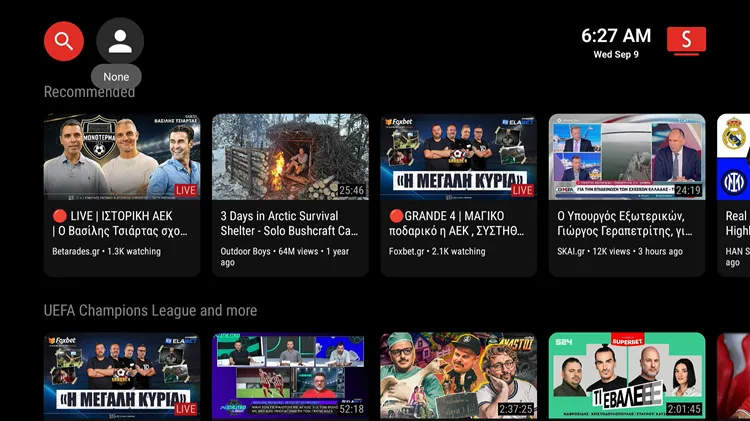Click Betarades.gr 1.3K watching text
The width and height of the screenshot is (750, 421).
[106, 251]
